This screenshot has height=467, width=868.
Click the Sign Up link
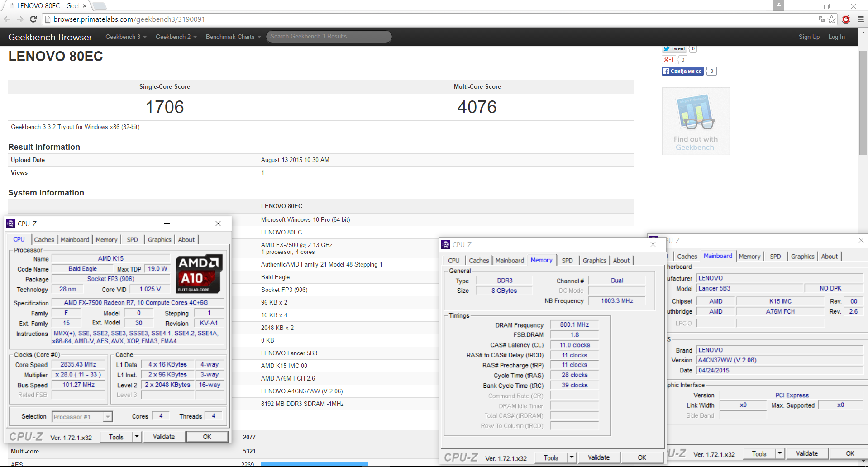809,37
